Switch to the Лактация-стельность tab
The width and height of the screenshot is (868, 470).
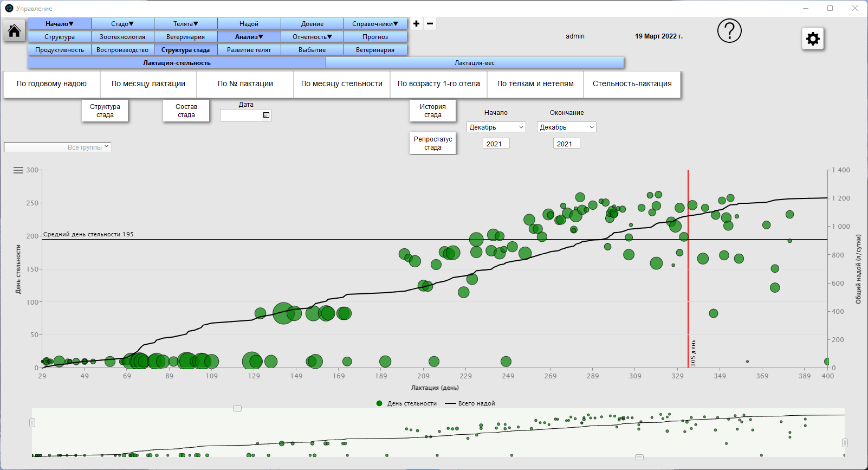tap(177, 63)
